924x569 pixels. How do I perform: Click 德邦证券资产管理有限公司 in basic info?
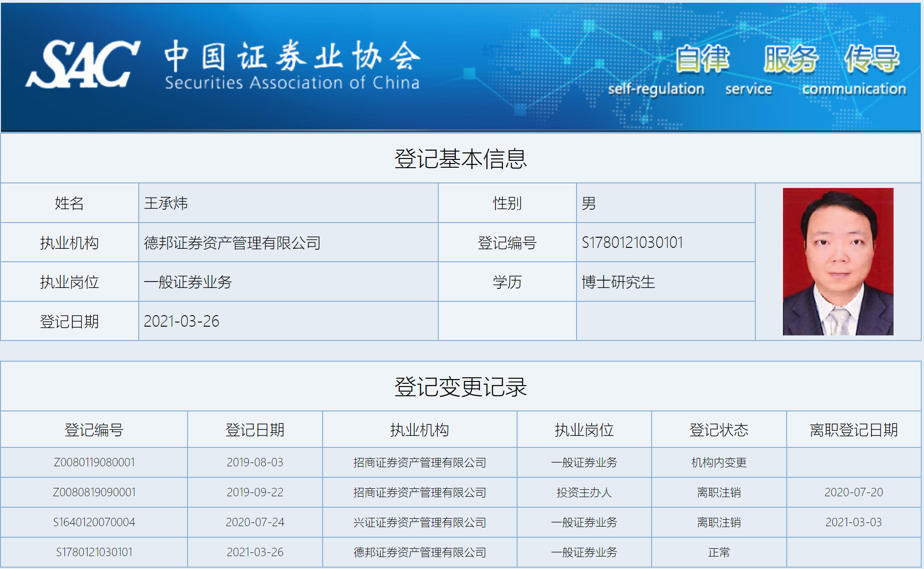coord(232,243)
